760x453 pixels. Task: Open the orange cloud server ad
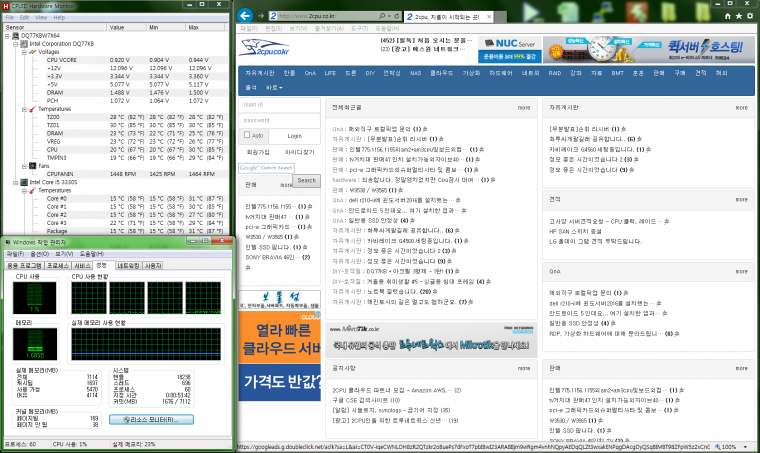coord(280,337)
